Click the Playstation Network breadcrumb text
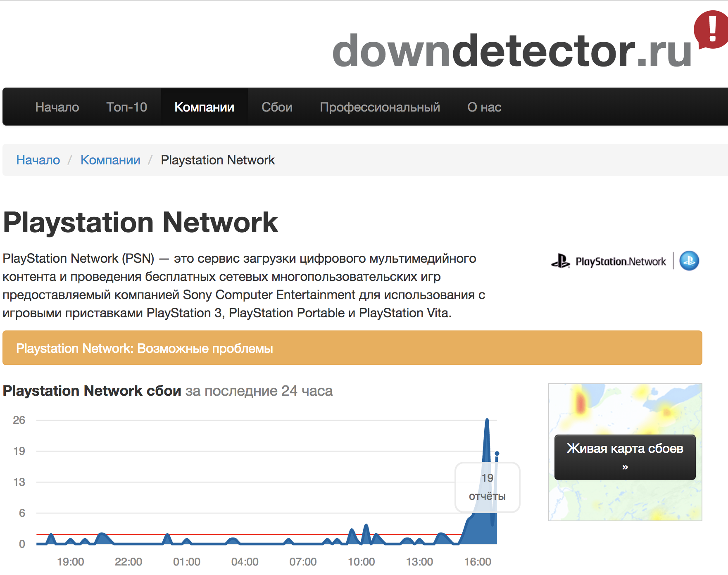 pos(218,160)
